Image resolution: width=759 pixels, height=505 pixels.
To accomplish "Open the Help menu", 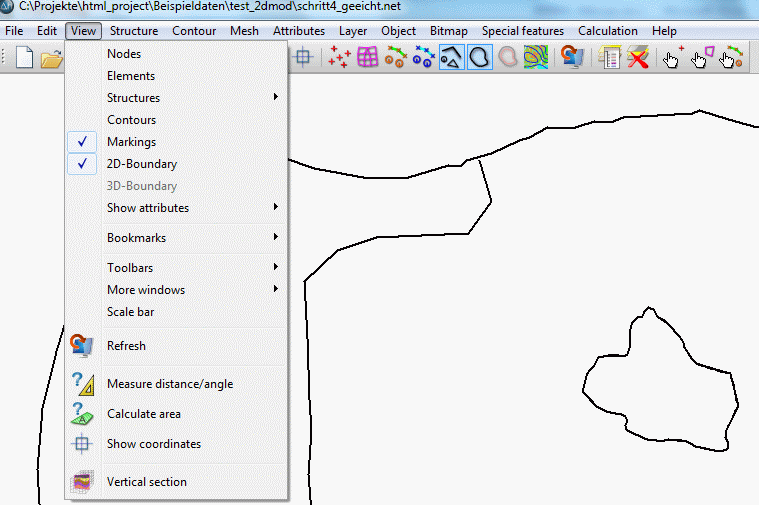I will pyautogui.click(x=664, y=31).
